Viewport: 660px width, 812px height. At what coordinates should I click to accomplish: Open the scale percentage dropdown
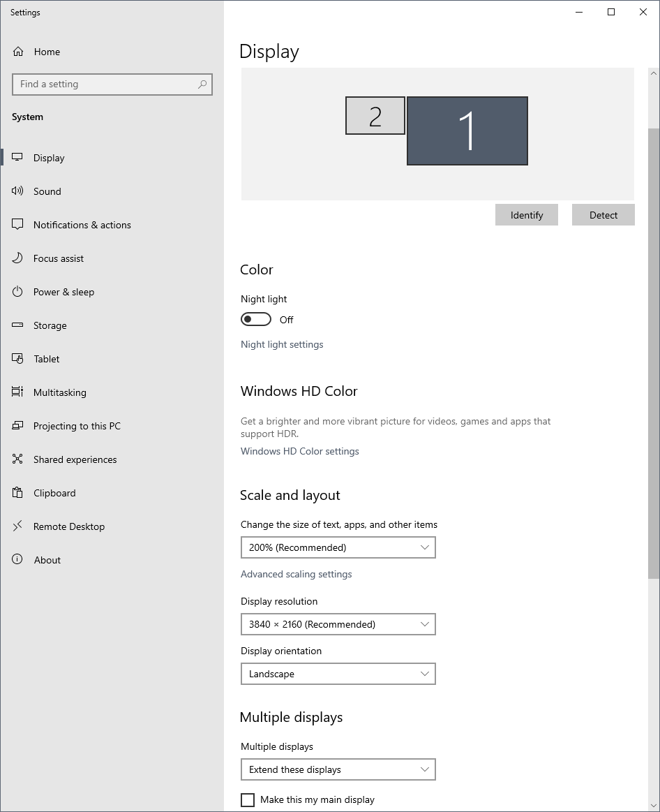point(338,547)
